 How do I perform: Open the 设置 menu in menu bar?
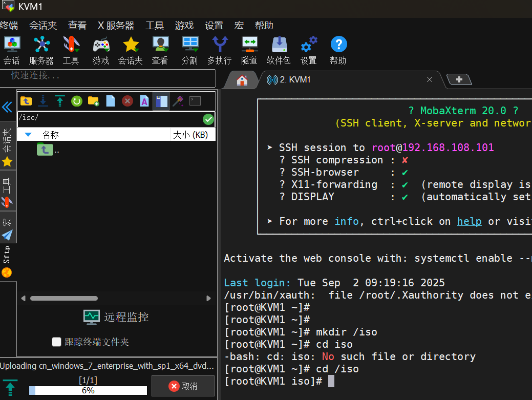coord(214,26)
